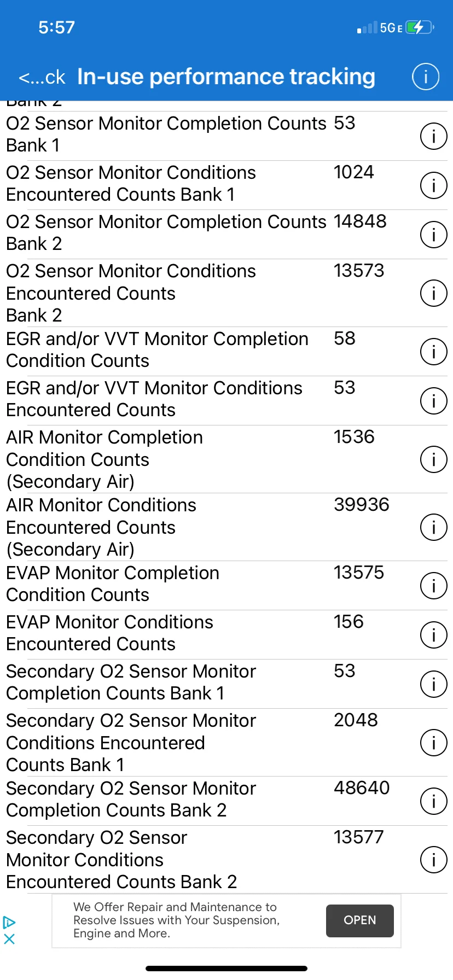453x980 pixels.
Task: Tap the AdChoices triangle icon
Action: click(9, 923)
